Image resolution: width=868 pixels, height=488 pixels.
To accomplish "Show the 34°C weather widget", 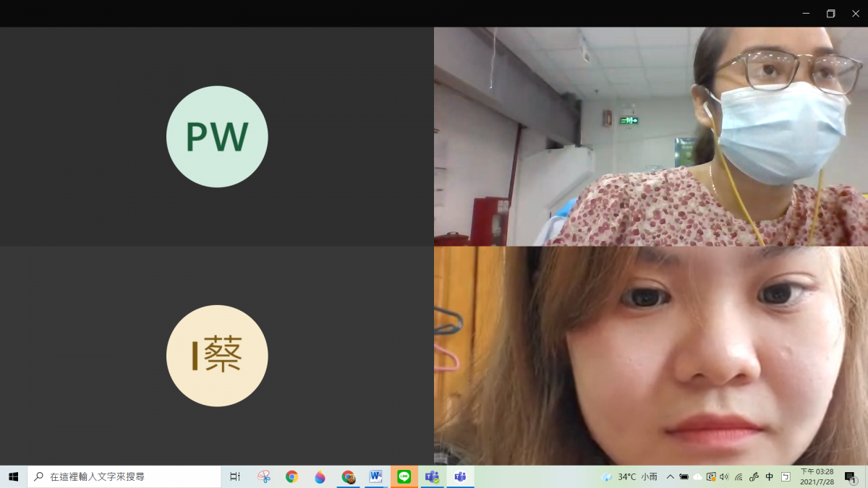I will click(629, 476).
